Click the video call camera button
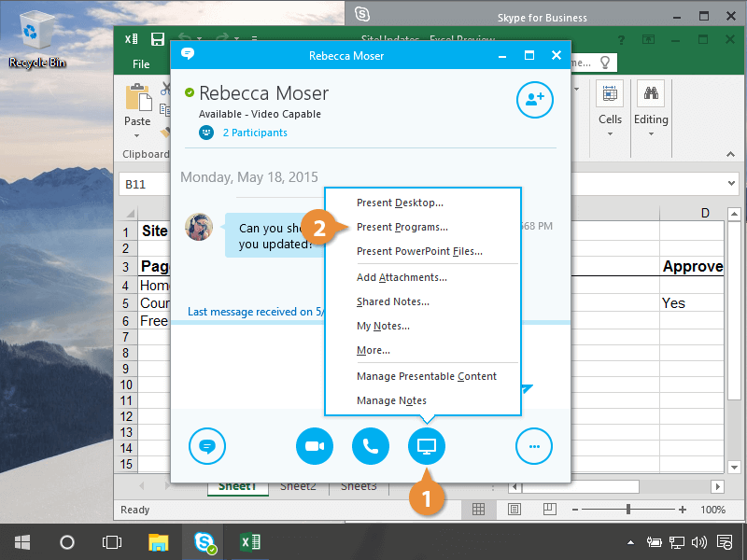 (x=315, y=446)
